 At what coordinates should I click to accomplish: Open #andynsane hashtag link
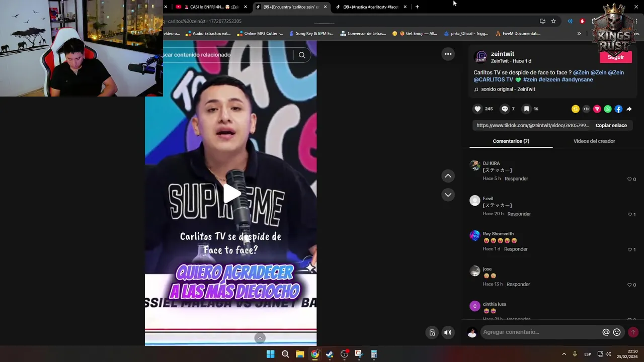(577, 80)
